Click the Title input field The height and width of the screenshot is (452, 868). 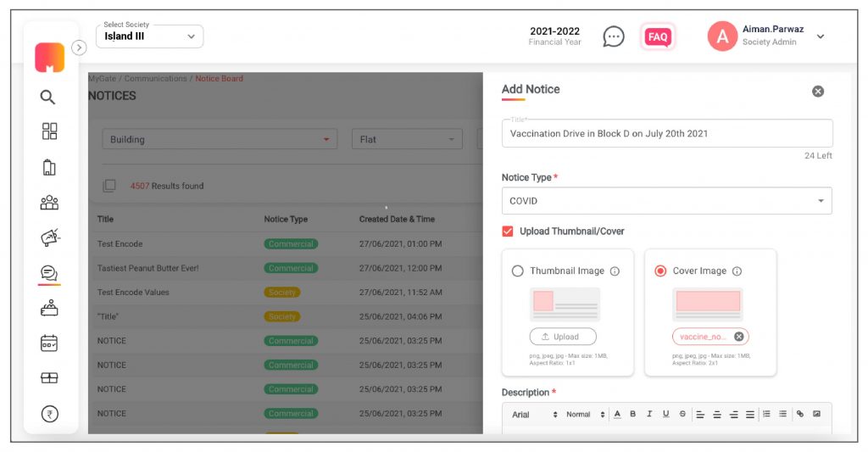click(x=666, y=133)
